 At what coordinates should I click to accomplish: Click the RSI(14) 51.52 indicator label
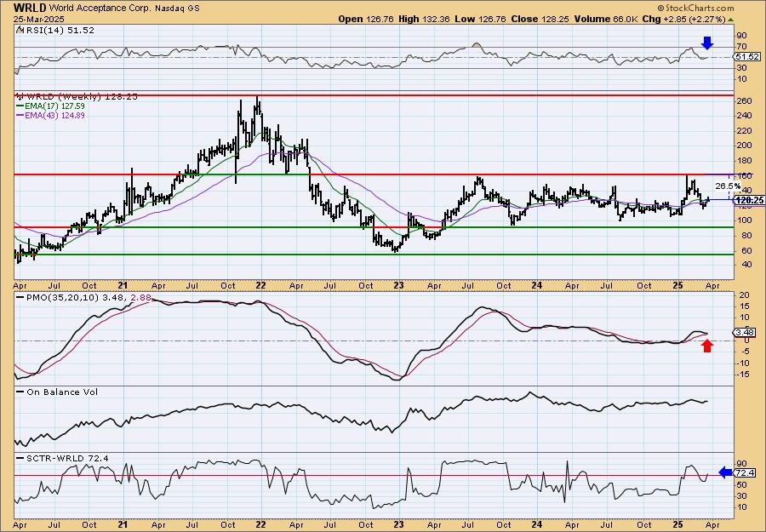tap(59, 31)
